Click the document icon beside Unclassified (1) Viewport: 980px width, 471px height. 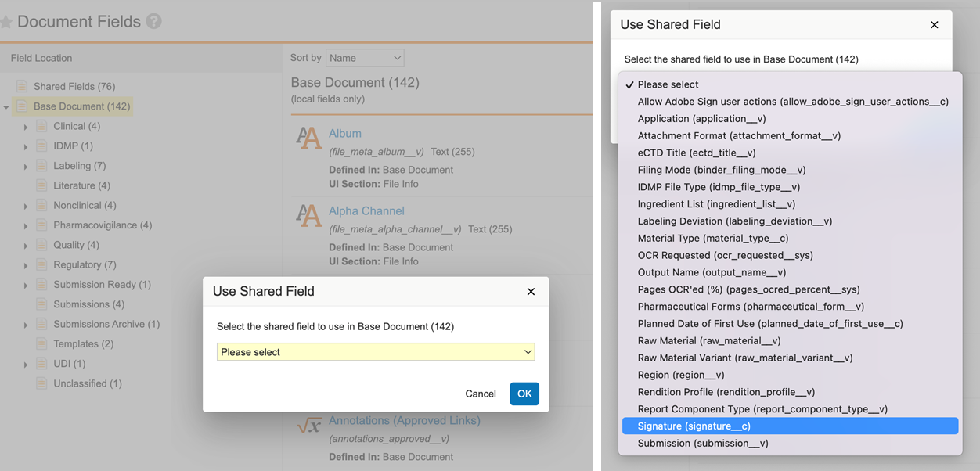coord(41,383)
